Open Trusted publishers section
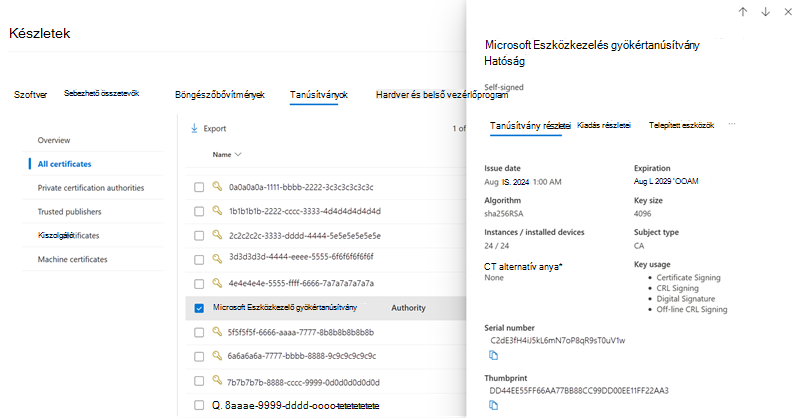The height and width of the screenshot is (418, 800). [69, 211]
